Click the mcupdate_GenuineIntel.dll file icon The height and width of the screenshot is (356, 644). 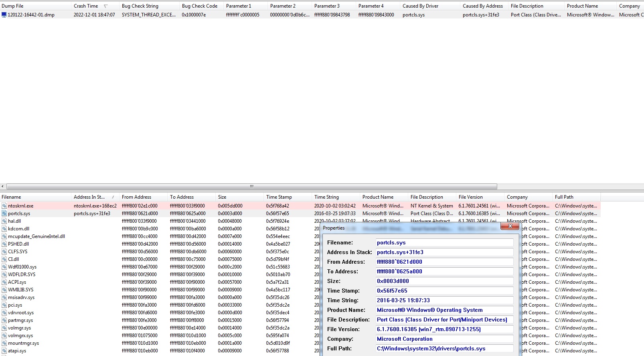click(x=4, y=236)
